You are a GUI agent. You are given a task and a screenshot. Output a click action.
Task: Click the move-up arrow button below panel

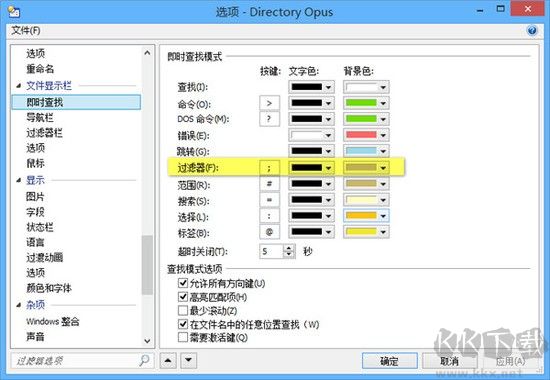(x=168, y=360)
